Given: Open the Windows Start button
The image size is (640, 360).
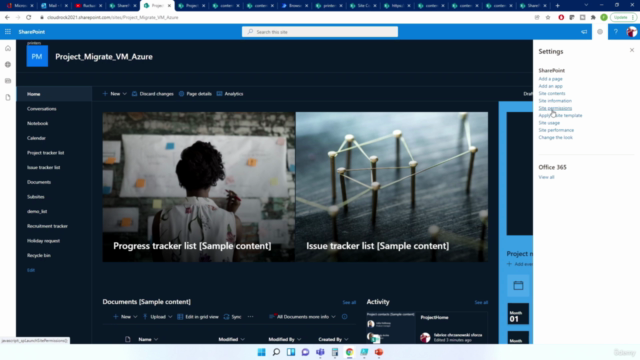Looking at the screenshot, I should pyautogui.click(x=262, y=352).
